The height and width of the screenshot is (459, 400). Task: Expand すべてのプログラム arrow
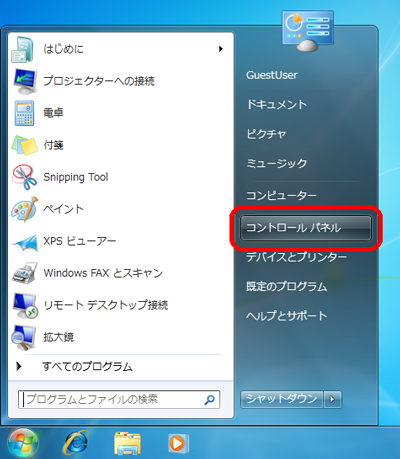click(19, 366)
